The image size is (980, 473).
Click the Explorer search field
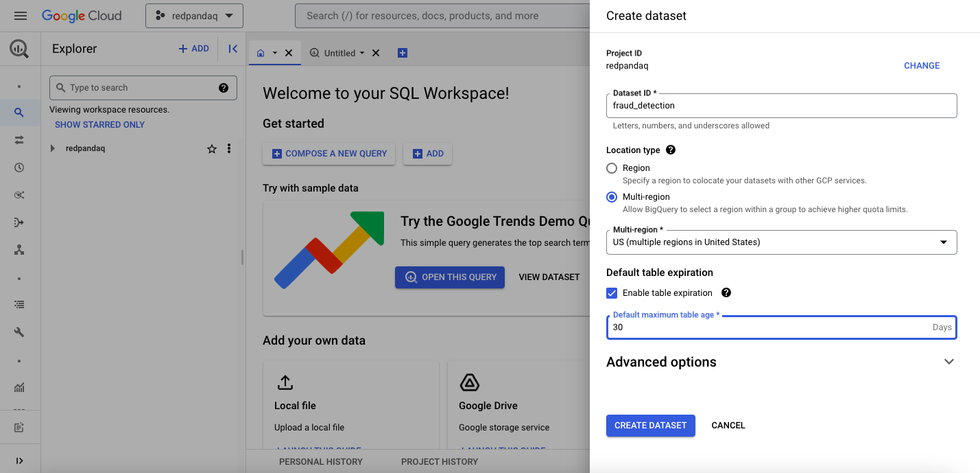(143, 88)
